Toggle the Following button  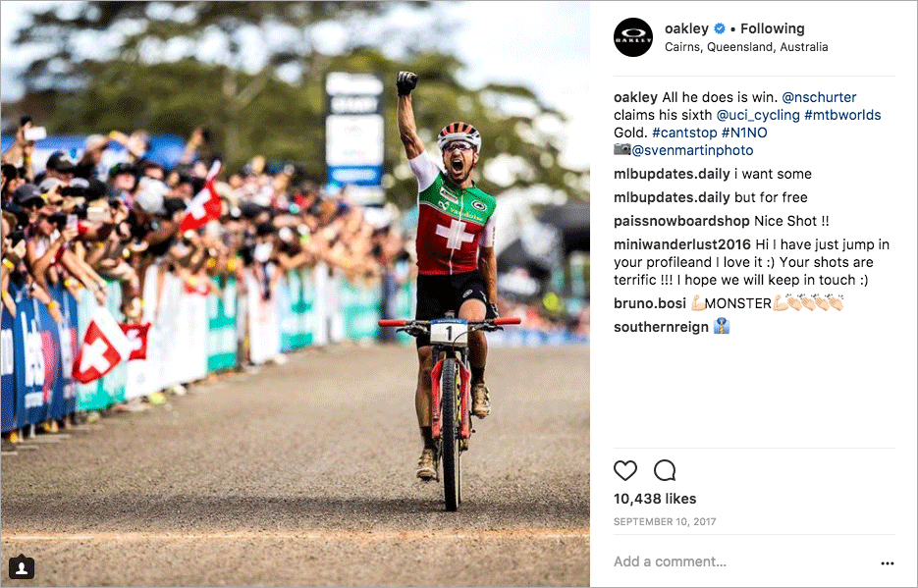(x=773, y=28)
